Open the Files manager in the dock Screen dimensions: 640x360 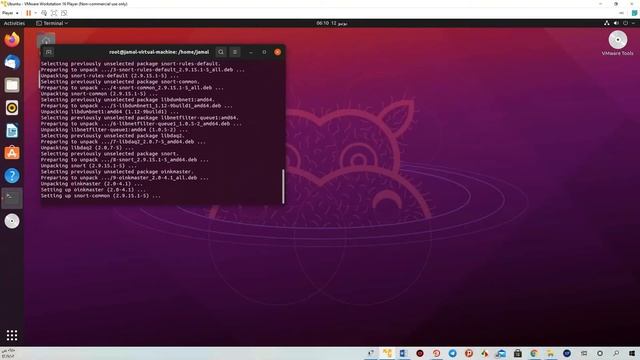12,85
